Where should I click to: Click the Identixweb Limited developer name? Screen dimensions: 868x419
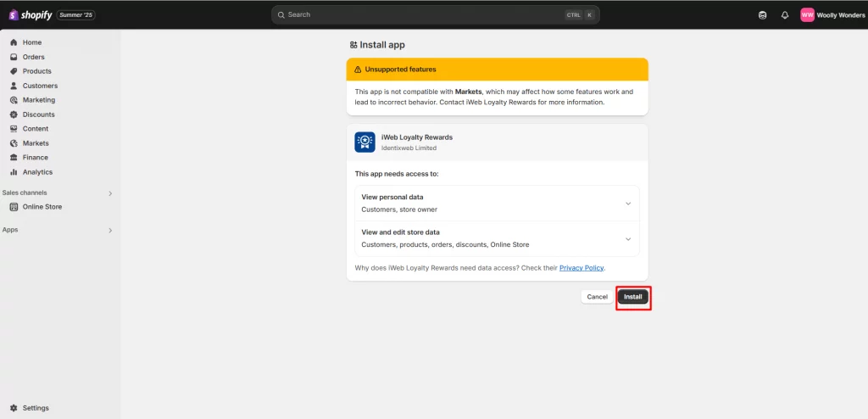(409, 148)
